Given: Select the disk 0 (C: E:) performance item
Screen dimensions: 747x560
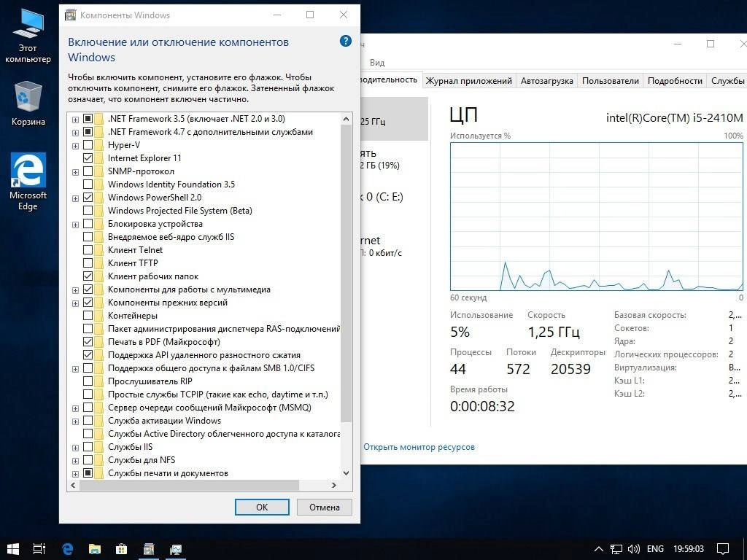Looking at the screenshot, I should (395, 197).
